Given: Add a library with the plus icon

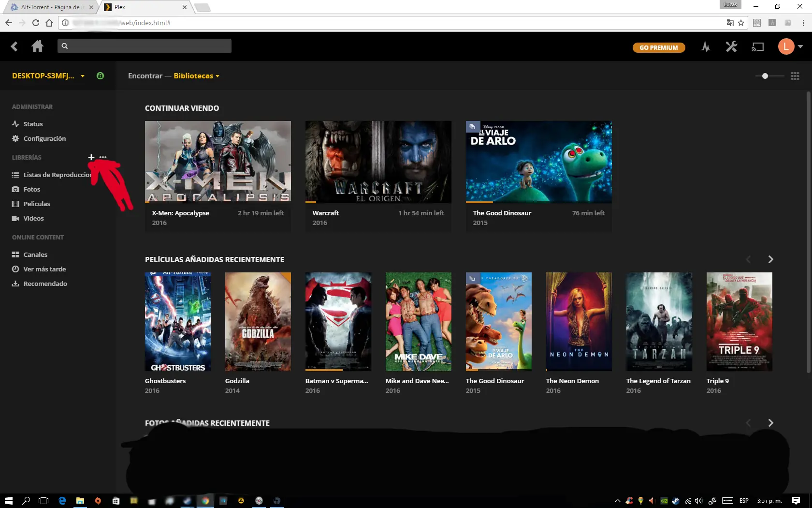Looking at the screenshot, I should coord(91,157).
